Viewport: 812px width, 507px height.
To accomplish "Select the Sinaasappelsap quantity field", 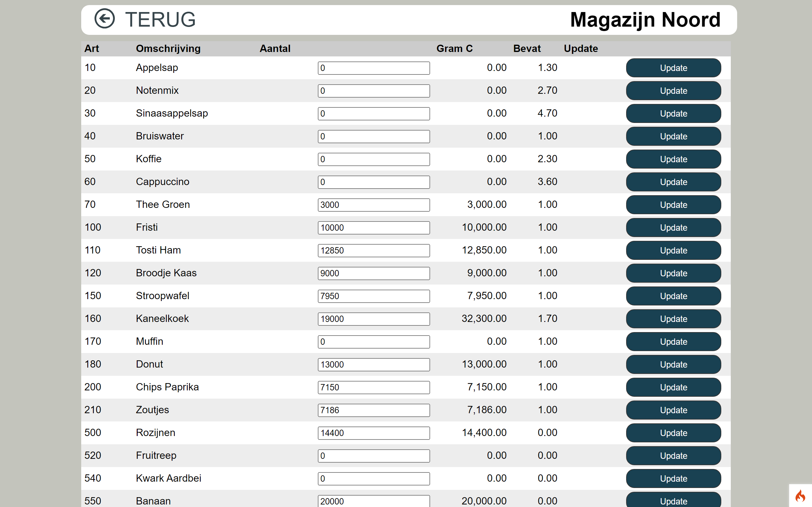I will click(374, 114).
